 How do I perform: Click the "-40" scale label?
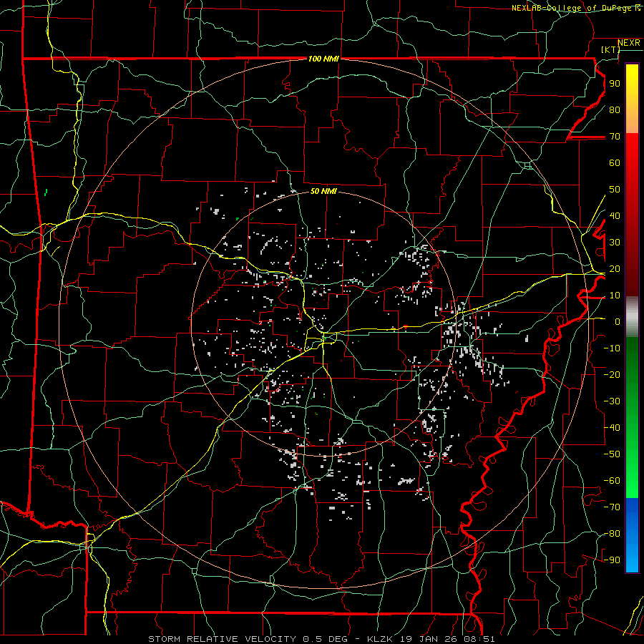612,428
